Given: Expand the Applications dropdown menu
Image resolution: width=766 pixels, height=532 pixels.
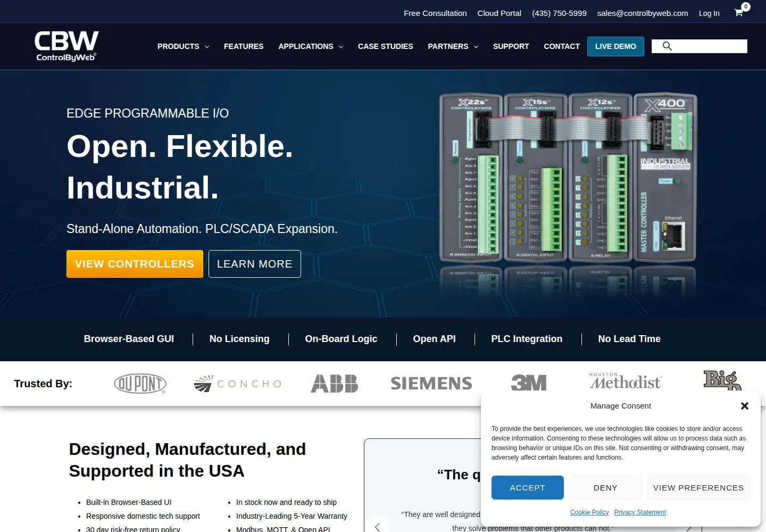Looking at the screenshot, I should [x=311, y=46].
